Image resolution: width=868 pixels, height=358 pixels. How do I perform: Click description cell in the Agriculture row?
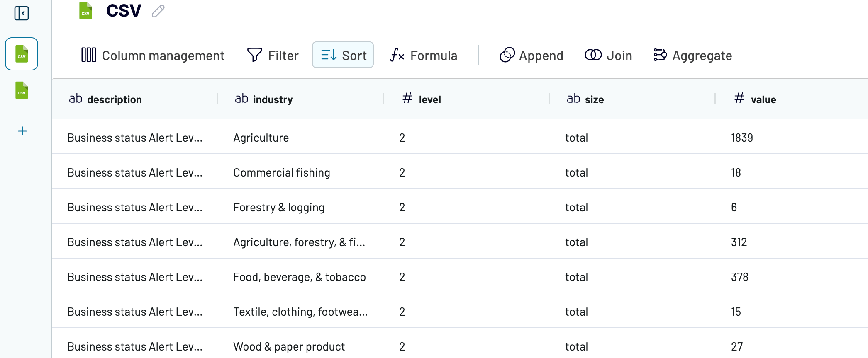coord(135,138)
